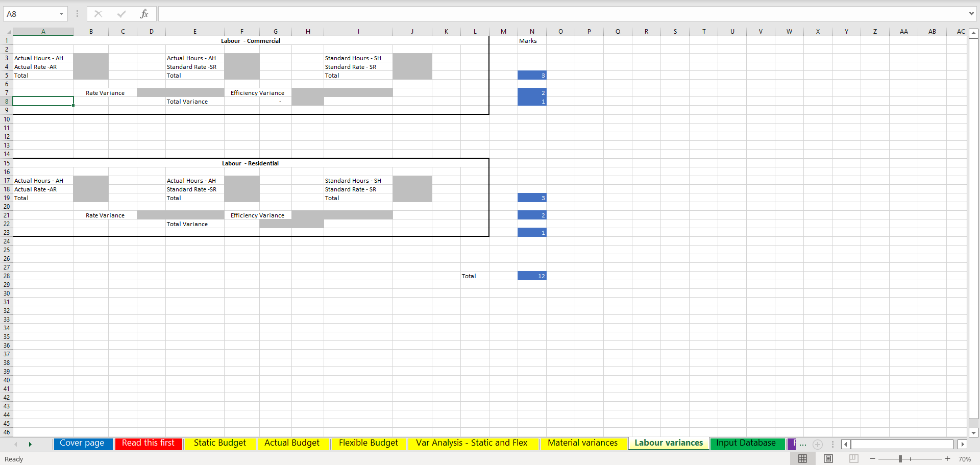980x465 pixels.
Task: Open the Name Box dropdown
Action: [61, 14]
